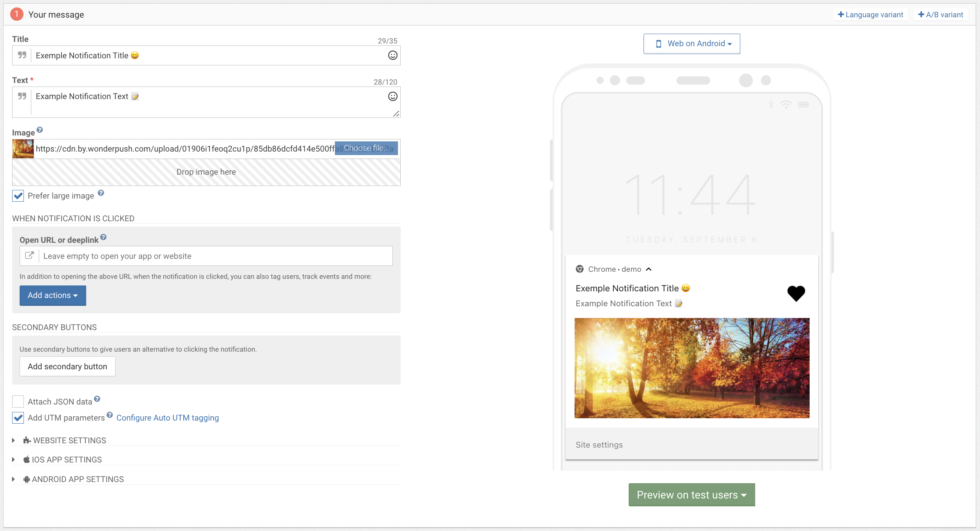Click quote icon beside Text input
Viewport: 980px width, 531px height.
tap(22, 96)
